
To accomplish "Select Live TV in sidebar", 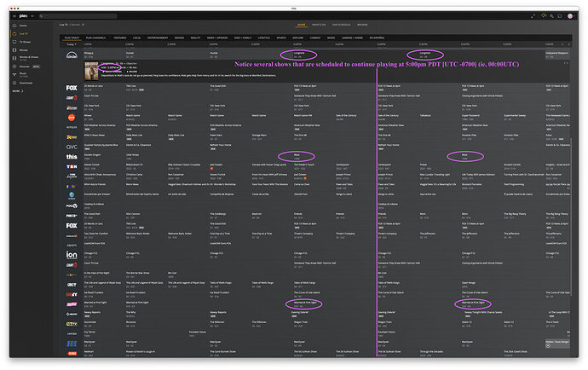I will coord(23,34).
